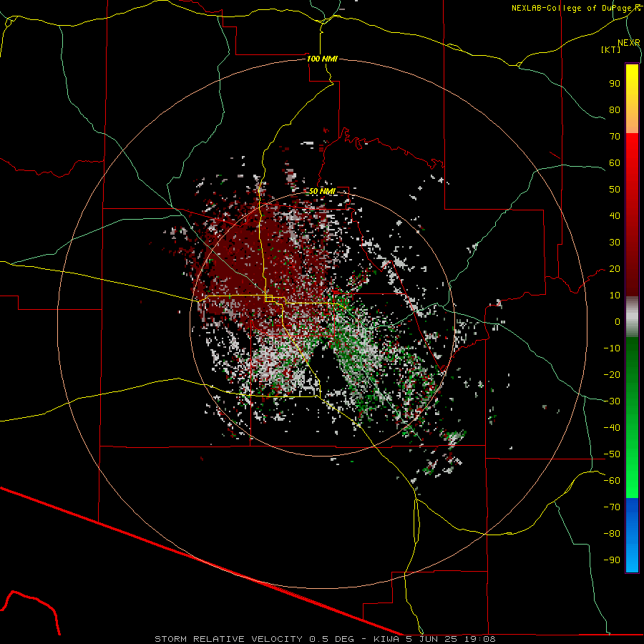Select the -70 value on velocity scale
The image size is (644, 644).
(x=612, y=507)
